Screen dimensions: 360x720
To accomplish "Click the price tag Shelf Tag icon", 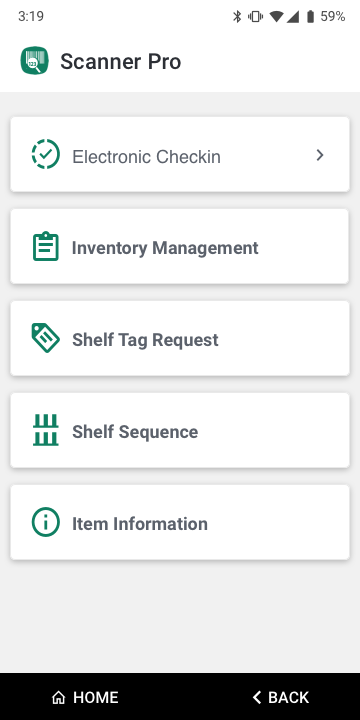I will click(x=45, y=338).
